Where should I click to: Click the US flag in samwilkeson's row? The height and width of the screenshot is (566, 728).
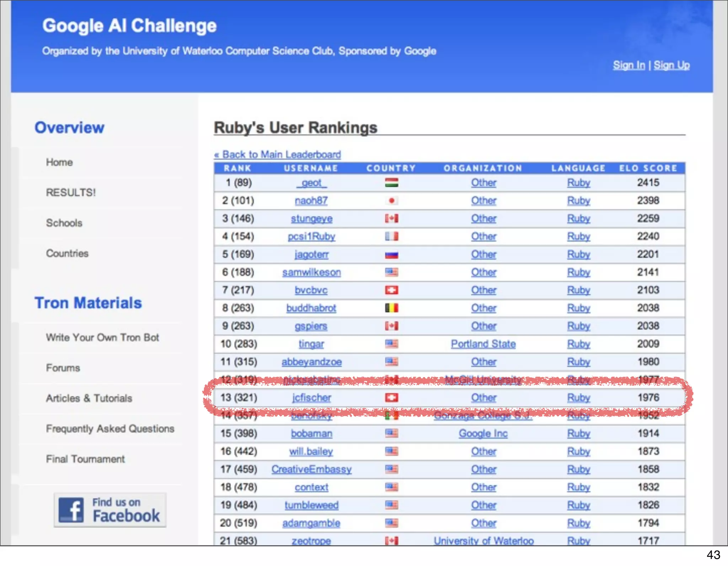(x=391, y=273)
